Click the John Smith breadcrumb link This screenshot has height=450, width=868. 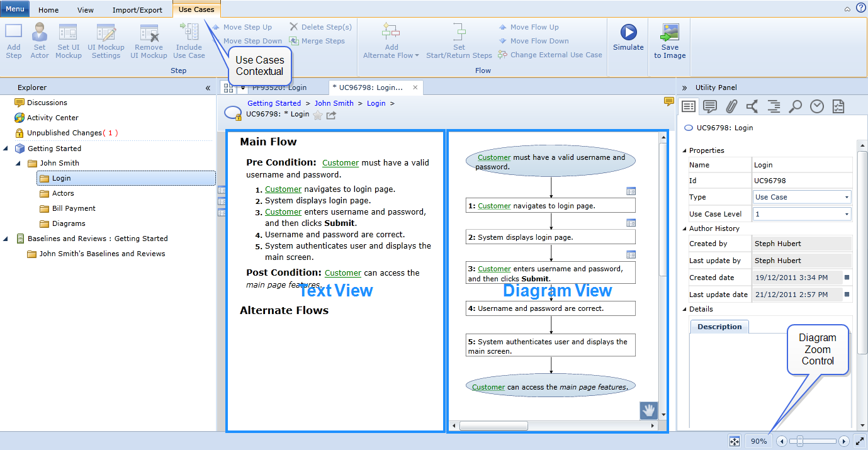tap(334, 103)
